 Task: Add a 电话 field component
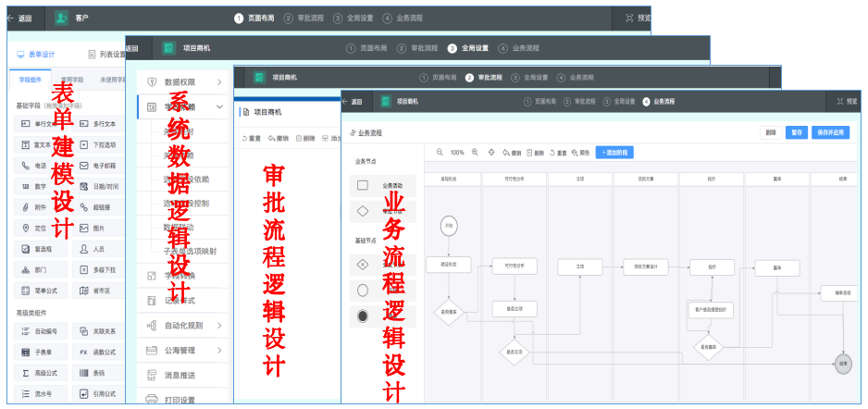[x=41, y=166]
